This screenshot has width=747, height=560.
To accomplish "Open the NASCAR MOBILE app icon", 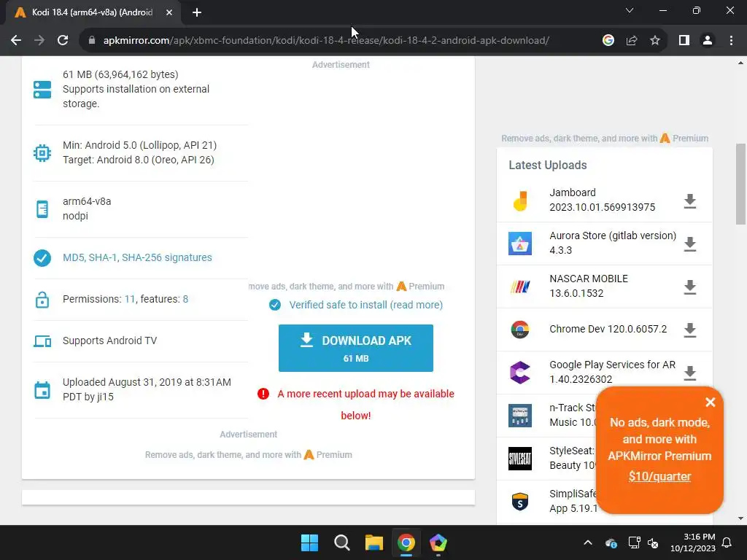I will 519,287.
